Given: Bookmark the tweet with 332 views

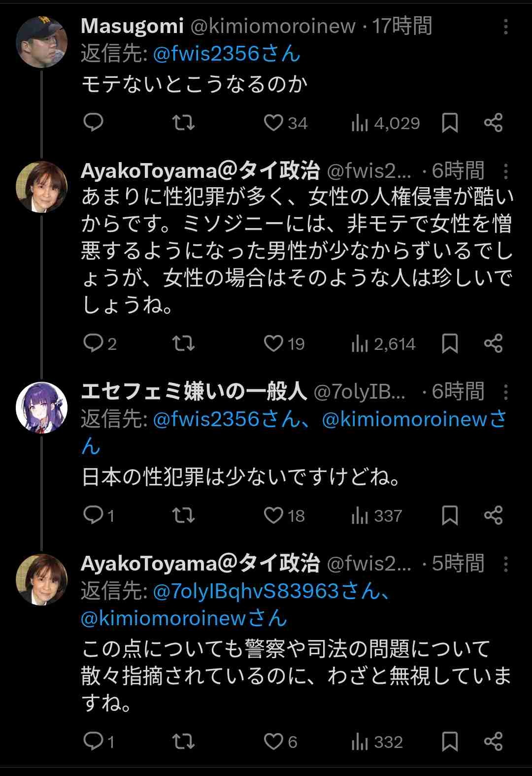Looking at the screenshot, I should (x=450, y=741).
